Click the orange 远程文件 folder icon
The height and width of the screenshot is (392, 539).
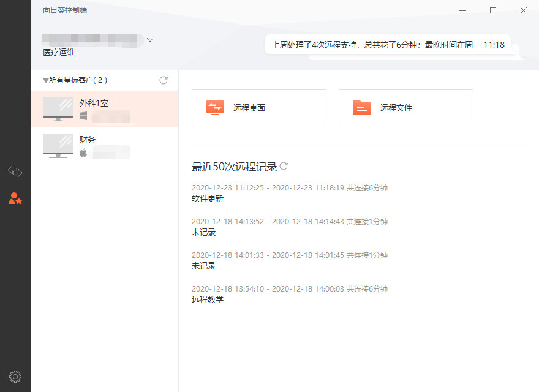362,108
